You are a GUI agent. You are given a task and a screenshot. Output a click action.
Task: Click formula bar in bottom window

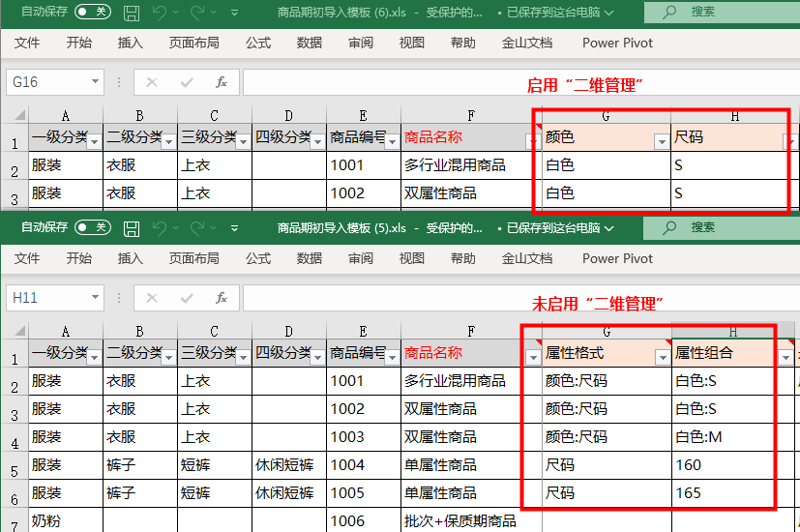(521, 298)
